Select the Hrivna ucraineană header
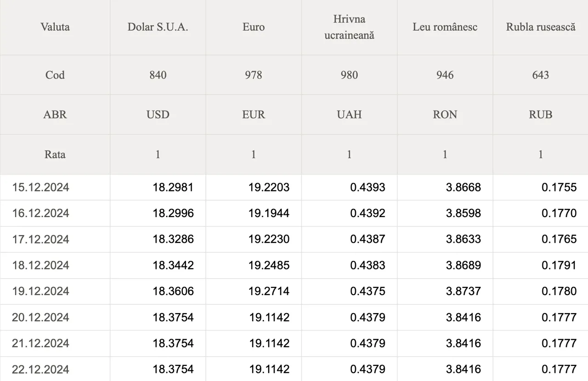The image size is (588, 381). 350,27
